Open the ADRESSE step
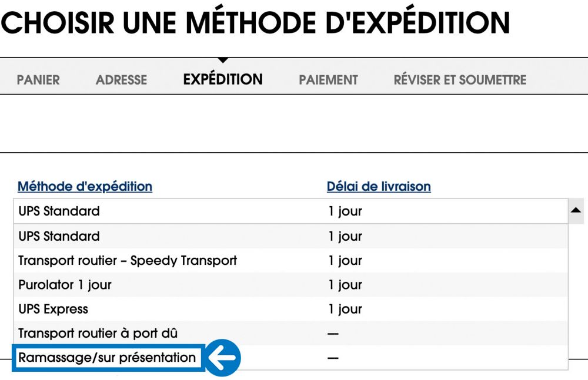588x380 pixels. 121,80
